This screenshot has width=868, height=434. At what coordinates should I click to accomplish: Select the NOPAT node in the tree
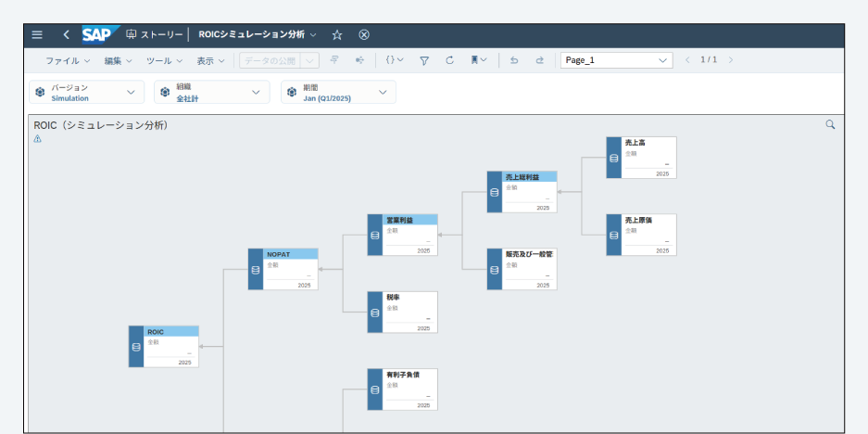283,269
